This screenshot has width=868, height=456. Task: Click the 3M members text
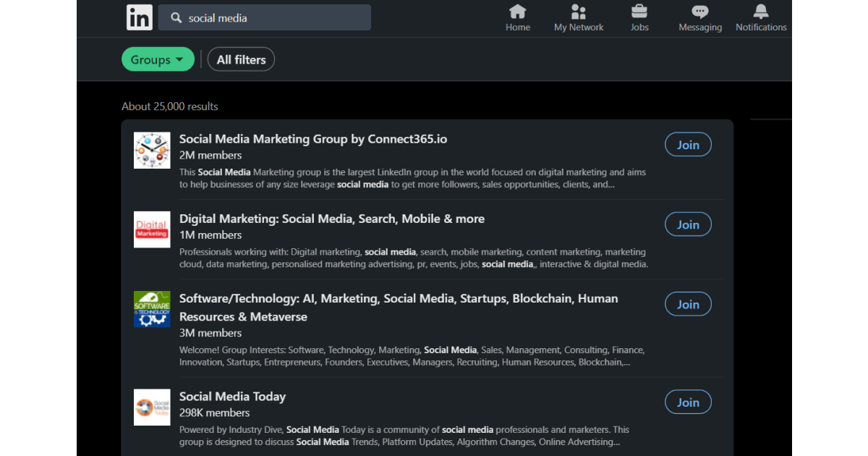point(210,333)
